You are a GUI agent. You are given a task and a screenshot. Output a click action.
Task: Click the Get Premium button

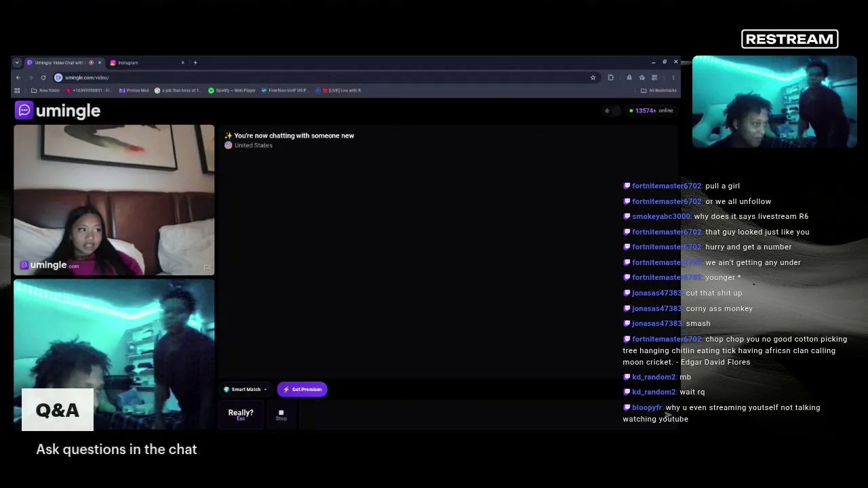pos(302,389)
